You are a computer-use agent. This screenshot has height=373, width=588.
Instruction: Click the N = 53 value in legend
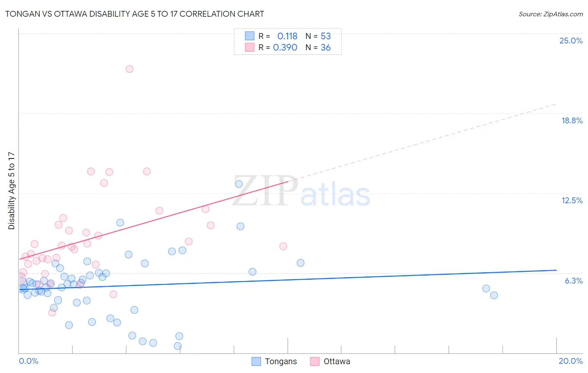click(x=318, y=36)
